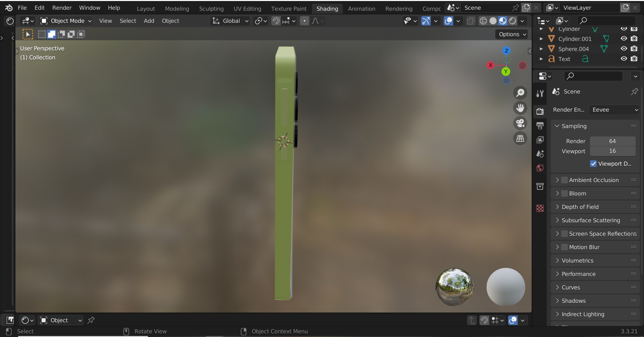
Task: Open Texture properties checker tab
Action: [x=540, y=208]
